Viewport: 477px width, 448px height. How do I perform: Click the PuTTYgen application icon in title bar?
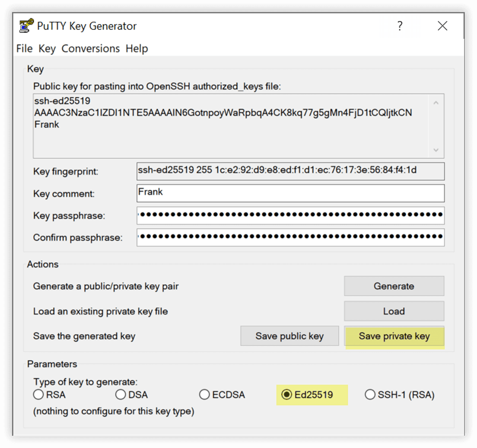26,26
